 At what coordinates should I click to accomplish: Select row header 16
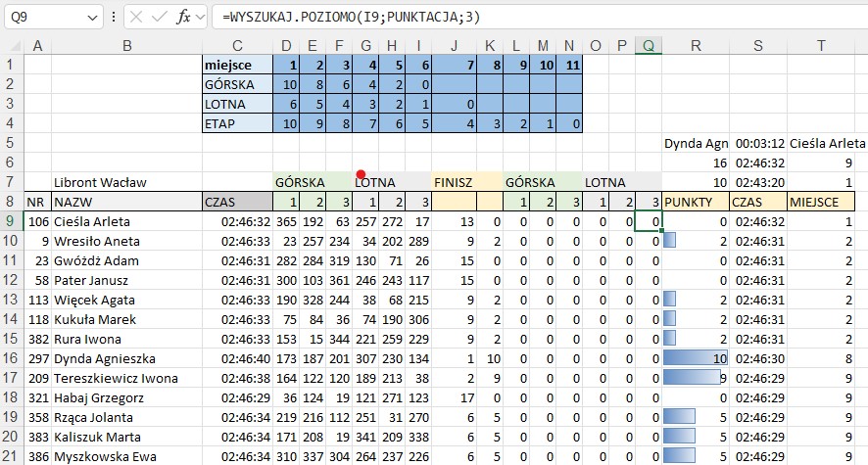(11, 358)
